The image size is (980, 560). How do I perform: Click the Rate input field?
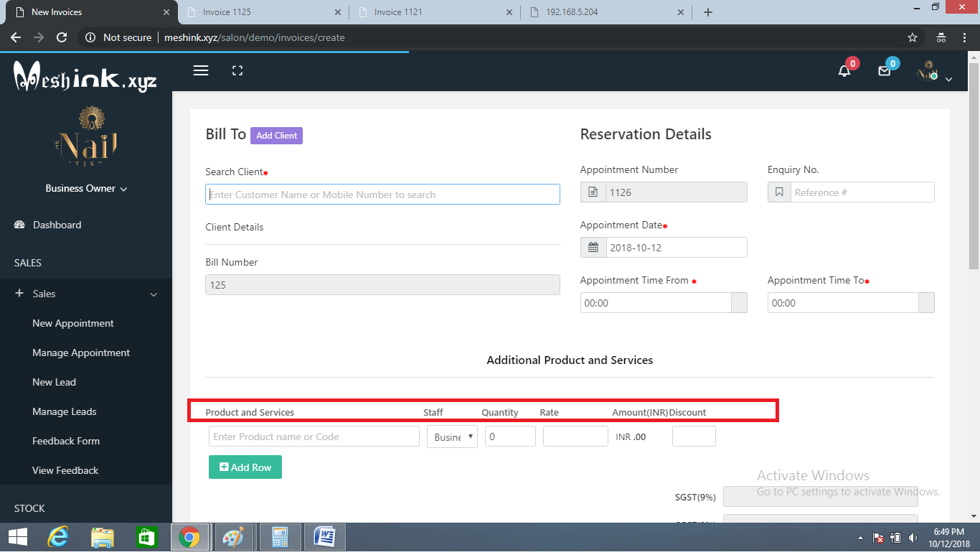point(575,437)
